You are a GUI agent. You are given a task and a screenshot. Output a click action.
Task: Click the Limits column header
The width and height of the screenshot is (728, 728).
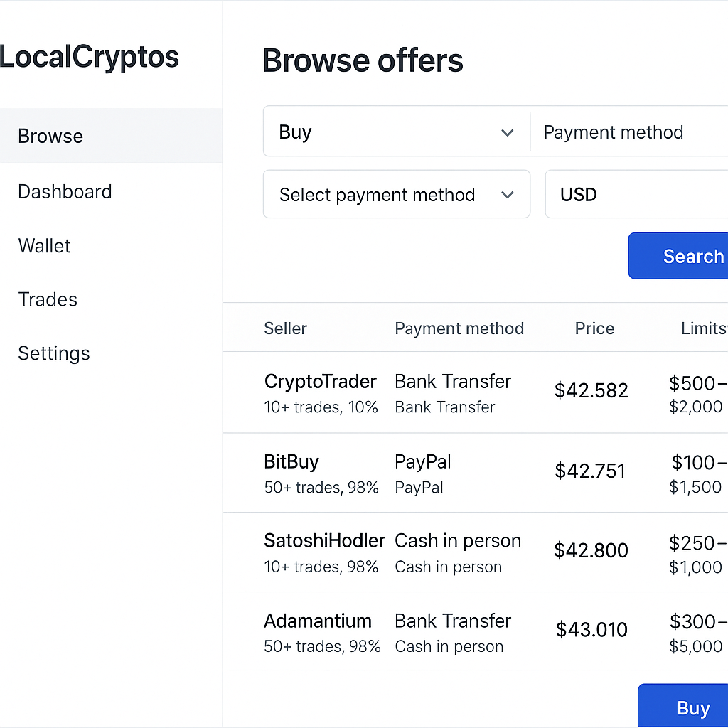tap(703, 328)
